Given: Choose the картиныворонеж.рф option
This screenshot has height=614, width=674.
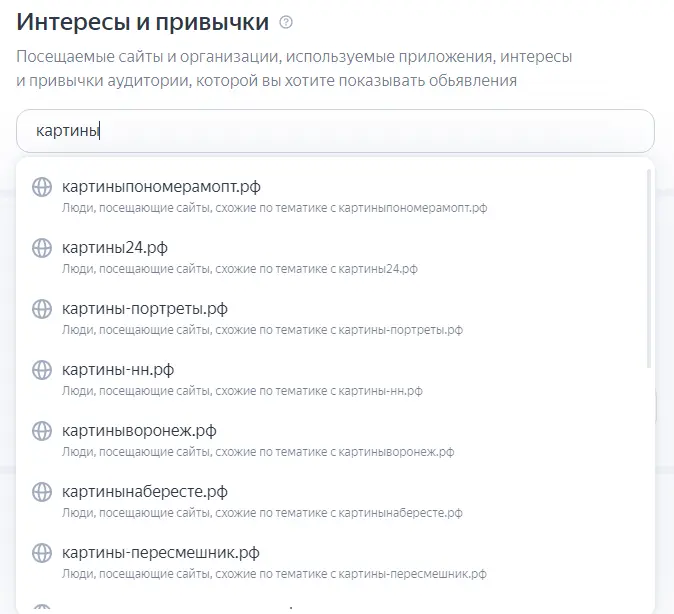Looking at the screenshot, I should tap(139, 430).
